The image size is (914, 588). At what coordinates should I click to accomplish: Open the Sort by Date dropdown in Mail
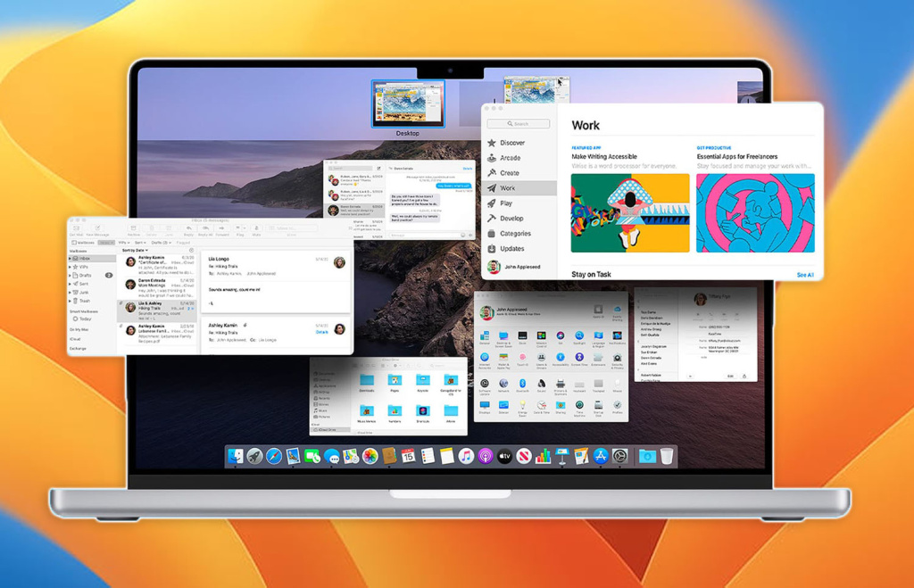135,251
